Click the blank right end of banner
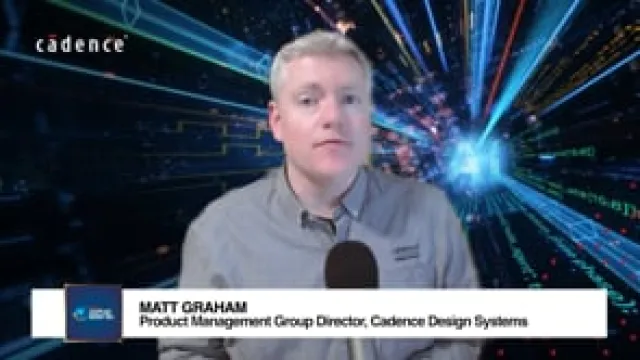 coord(567,313)
